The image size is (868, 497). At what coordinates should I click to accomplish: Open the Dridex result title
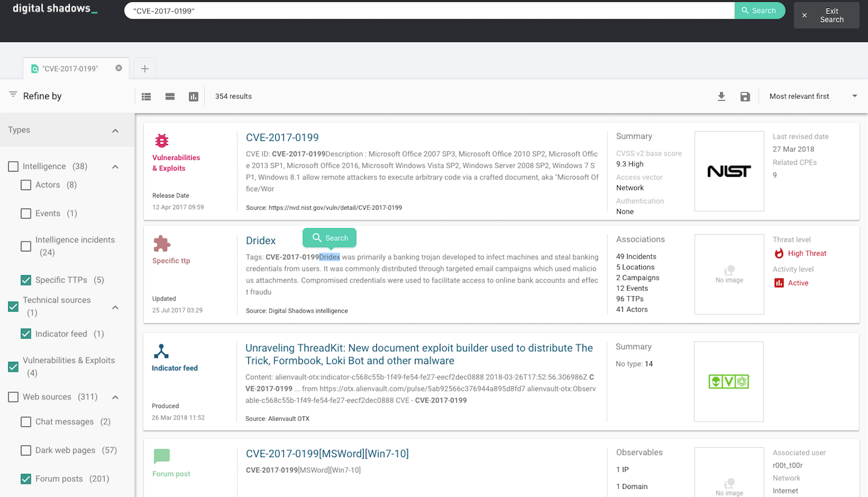point(261,240)
